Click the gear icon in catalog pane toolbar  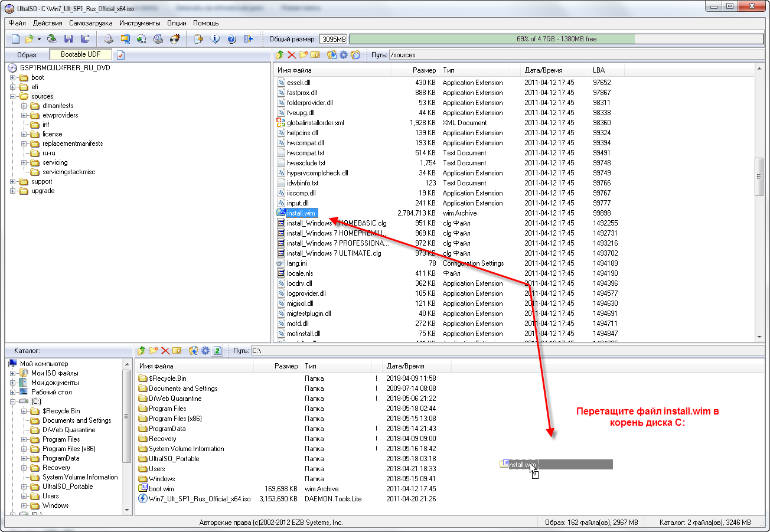(x=205, y=351)
